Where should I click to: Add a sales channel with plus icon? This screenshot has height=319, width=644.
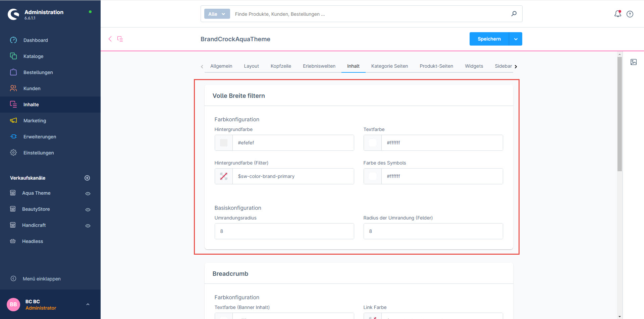coord(87,178)
